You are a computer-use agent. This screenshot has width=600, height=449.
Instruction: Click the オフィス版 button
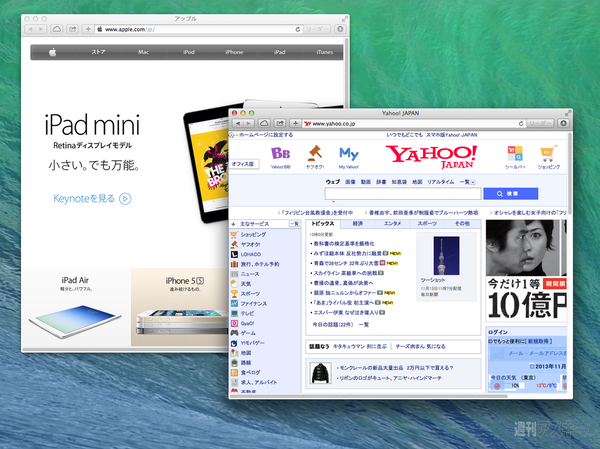pos(244,164)
